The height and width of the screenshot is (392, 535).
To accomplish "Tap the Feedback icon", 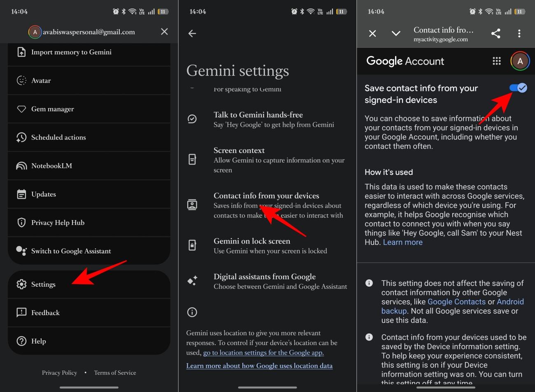I will click(x=21, y=313).
